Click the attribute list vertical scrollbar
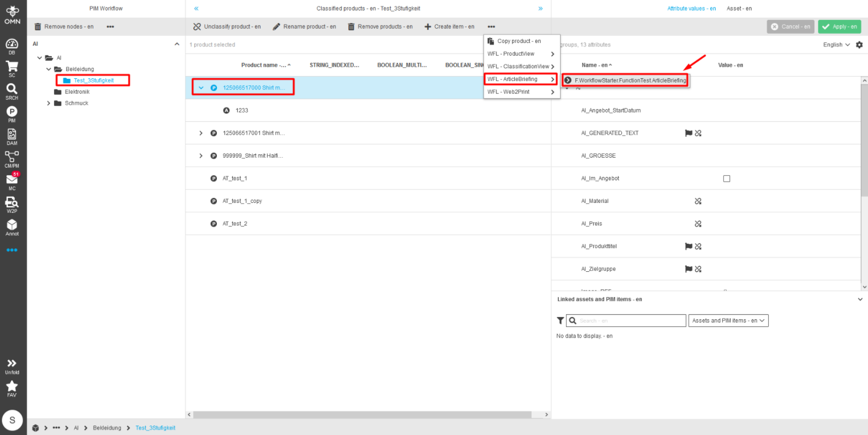Screen dimensions: 868x435 pos(865,140)
